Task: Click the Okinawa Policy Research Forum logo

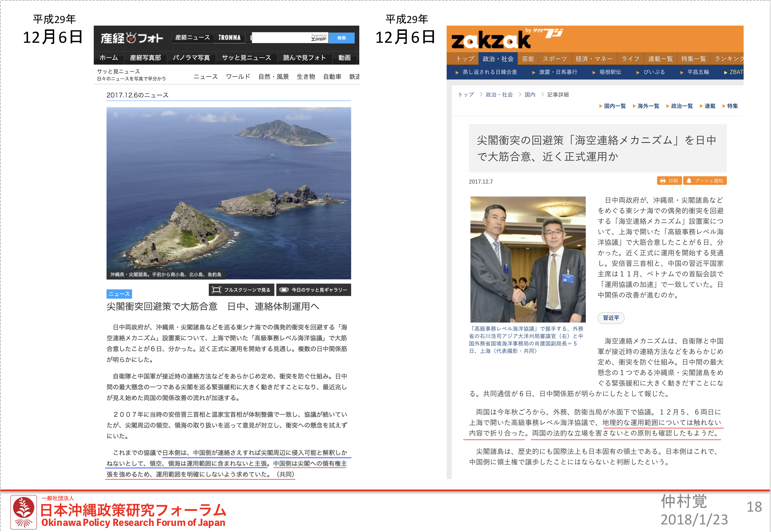Action: [23, 512]
